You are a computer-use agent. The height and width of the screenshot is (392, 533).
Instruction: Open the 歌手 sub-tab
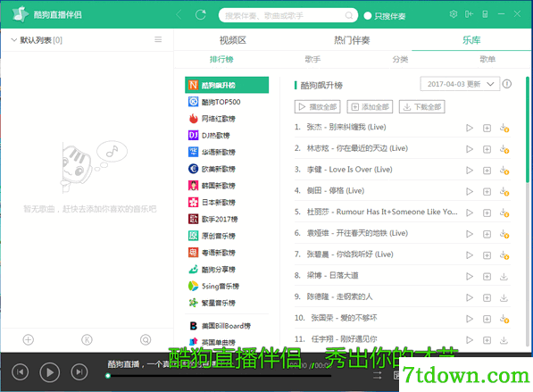312,59
